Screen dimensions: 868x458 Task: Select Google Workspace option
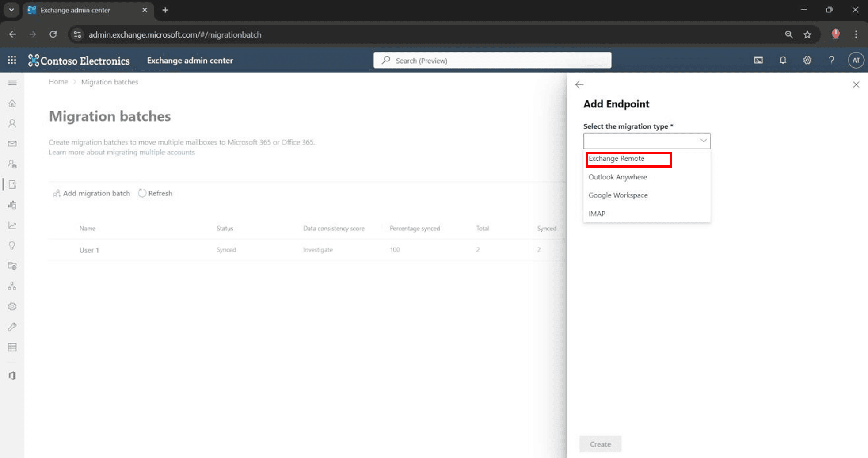(x=618, y=195)
